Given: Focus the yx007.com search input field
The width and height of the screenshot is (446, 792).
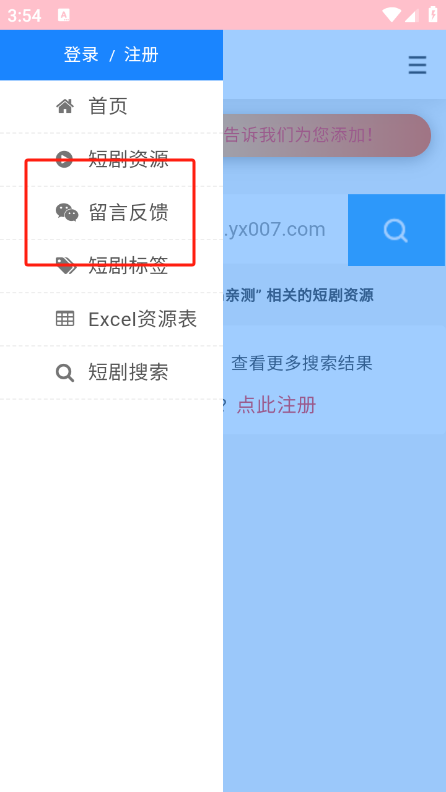Looking at the screenshot, I should coord(285,230).
